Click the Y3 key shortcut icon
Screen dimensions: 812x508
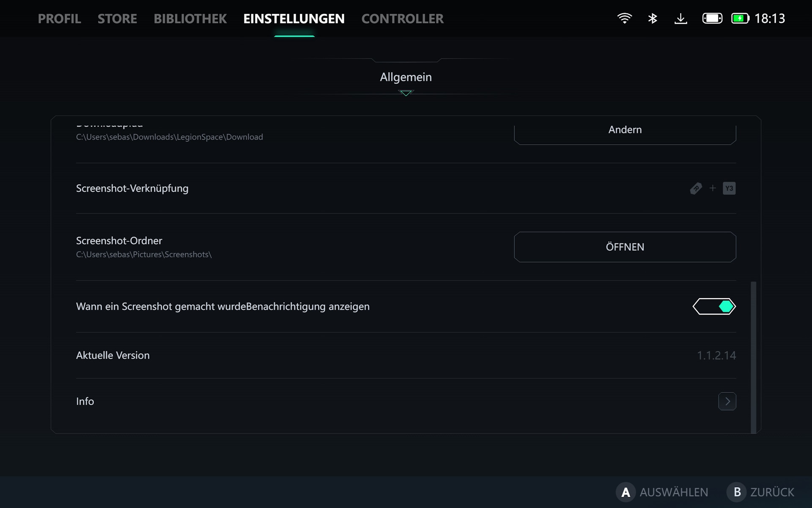pos(729,188)
